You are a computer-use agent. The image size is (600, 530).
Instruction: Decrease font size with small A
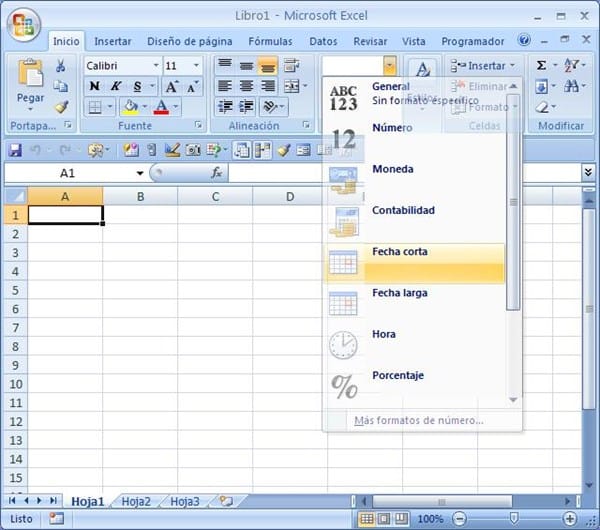192,86
